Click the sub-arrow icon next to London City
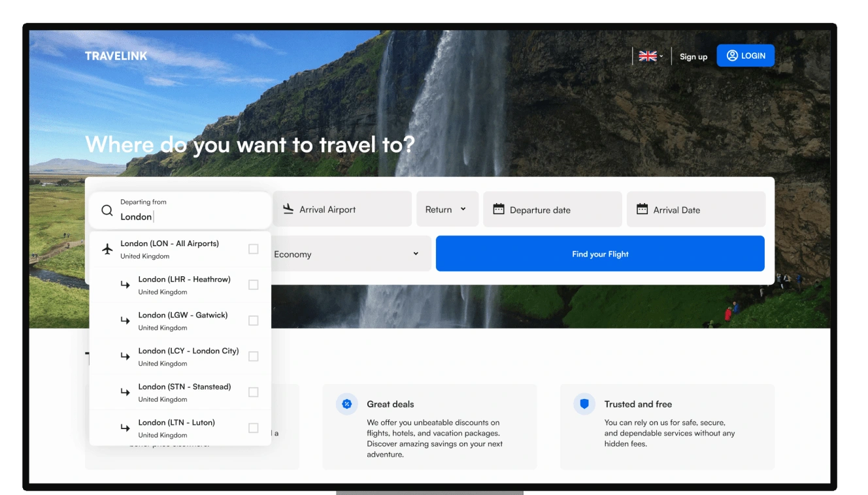 [x=125, y=357]
